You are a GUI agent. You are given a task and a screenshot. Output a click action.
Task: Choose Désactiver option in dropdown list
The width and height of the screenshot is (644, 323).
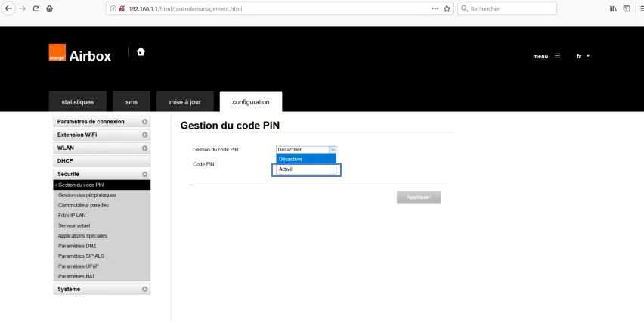pyautogui.click(x=306, y=159)
